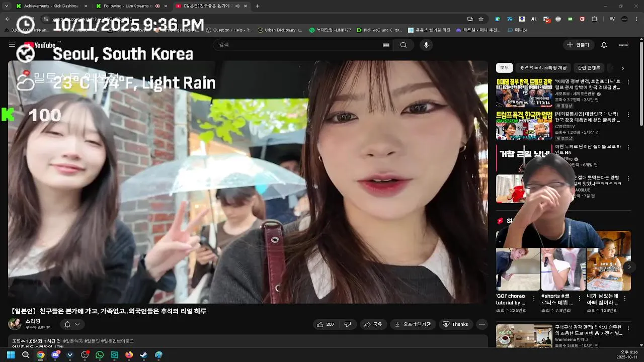Start voice search with the microphone icon
This screenshot has width=644, height=362.
[x=426, y=45]
